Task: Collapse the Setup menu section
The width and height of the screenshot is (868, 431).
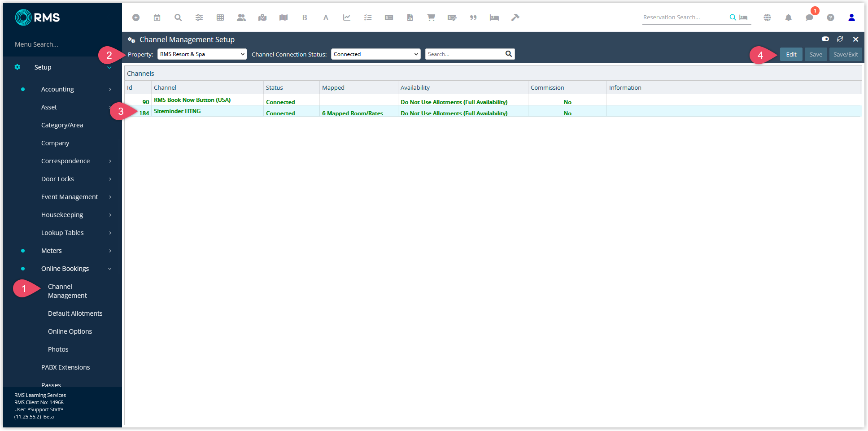Action: click(109, 67)
